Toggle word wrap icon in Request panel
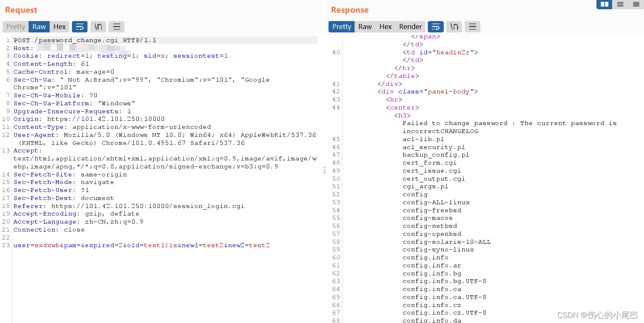 pos(80,27)
